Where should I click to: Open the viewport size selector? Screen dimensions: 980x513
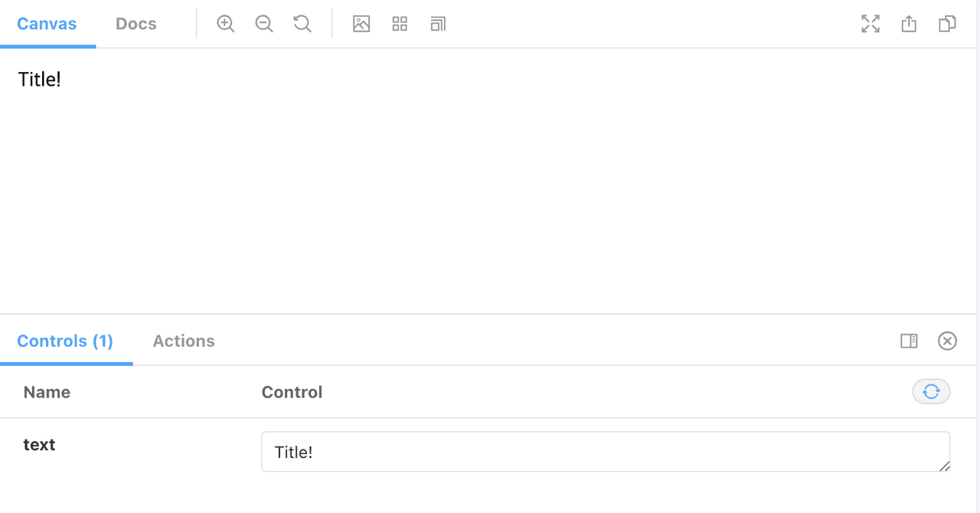coord(438,24)
